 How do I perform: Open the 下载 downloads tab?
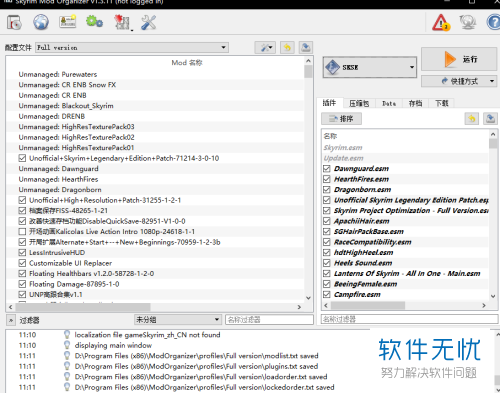pos(442,104)
